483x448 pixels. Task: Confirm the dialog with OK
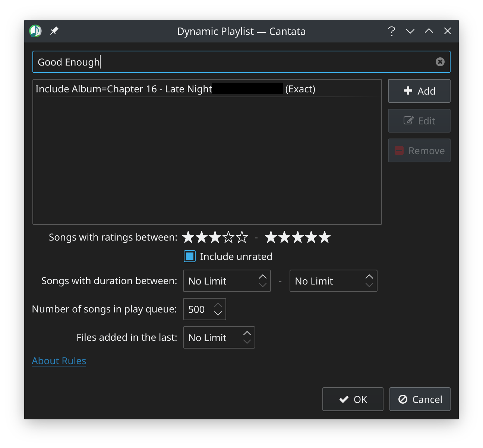click(x=353, y=399)
